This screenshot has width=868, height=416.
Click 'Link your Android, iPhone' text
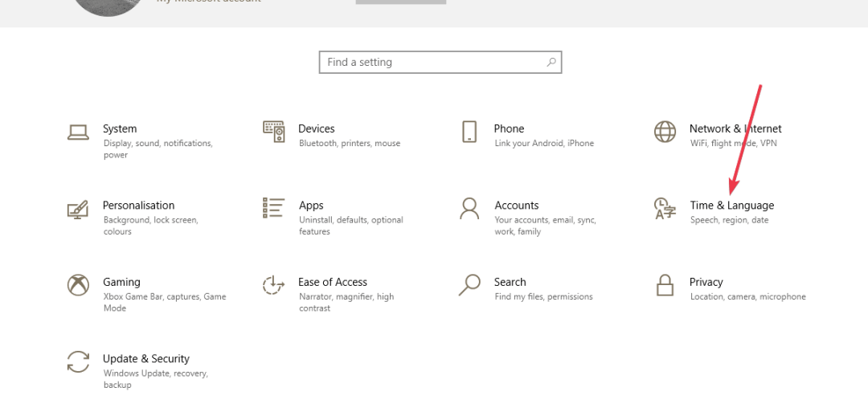pyautogui.click(x=544, y=143)
